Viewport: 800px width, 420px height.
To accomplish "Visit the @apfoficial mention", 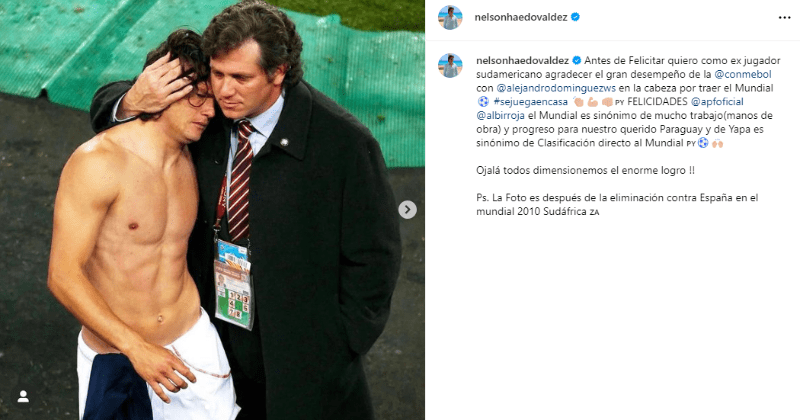I will (x=717, y=102).
